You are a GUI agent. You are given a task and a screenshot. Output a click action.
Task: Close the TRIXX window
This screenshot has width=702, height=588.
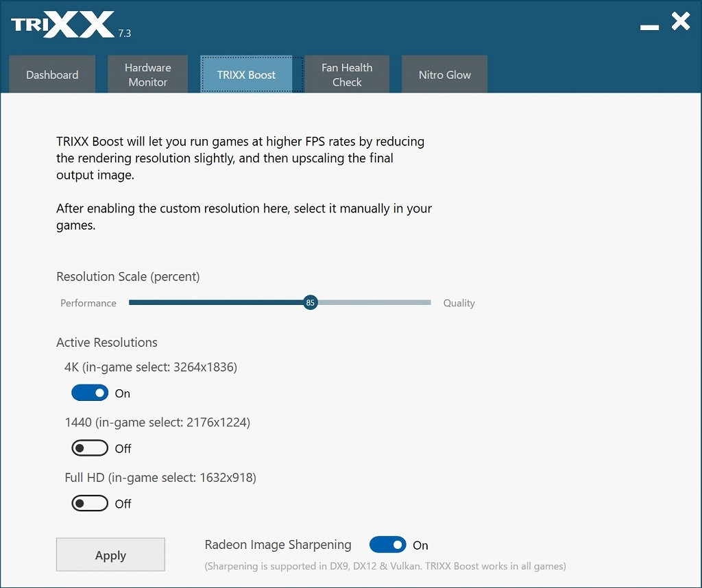point(681,21)
